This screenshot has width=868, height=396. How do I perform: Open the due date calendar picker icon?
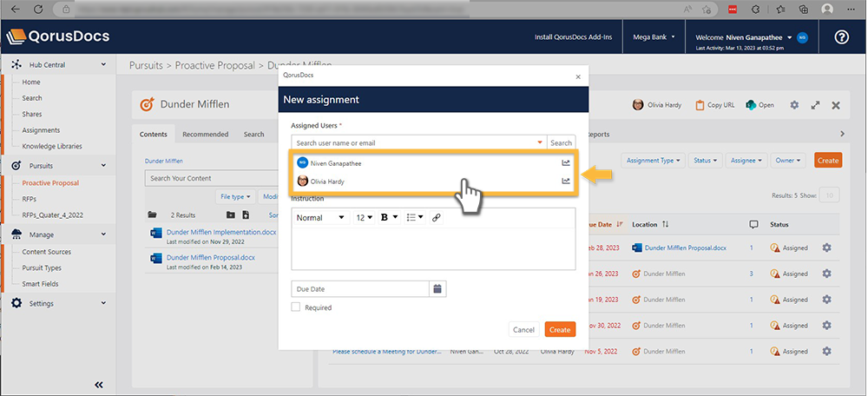click(x=437, y=288)
